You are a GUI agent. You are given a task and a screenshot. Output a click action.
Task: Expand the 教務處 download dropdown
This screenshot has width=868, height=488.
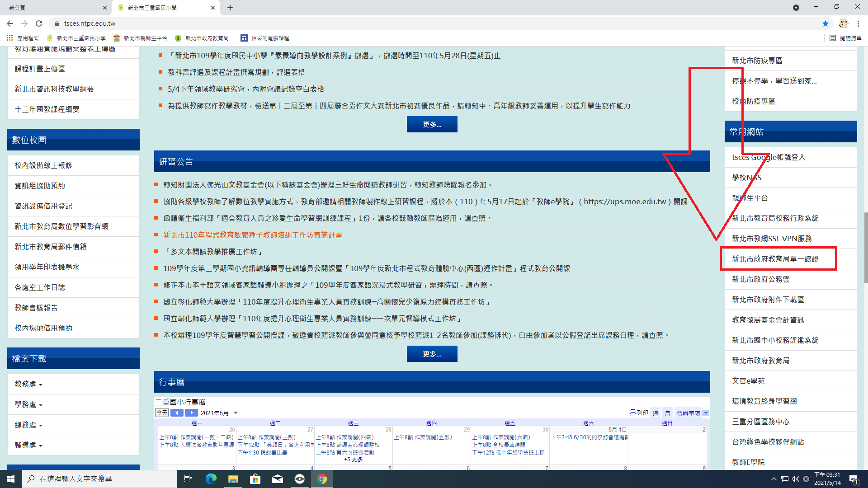[x=28, y=384]
